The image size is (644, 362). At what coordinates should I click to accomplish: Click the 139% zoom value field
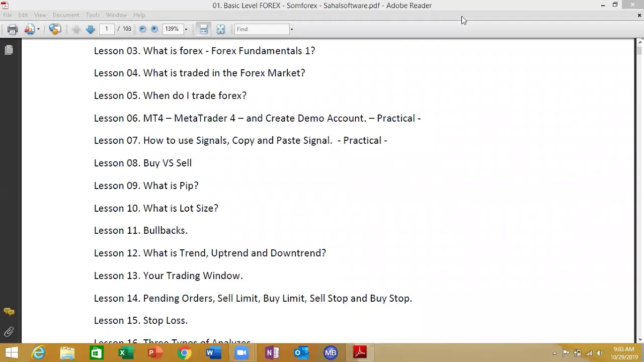172,29
